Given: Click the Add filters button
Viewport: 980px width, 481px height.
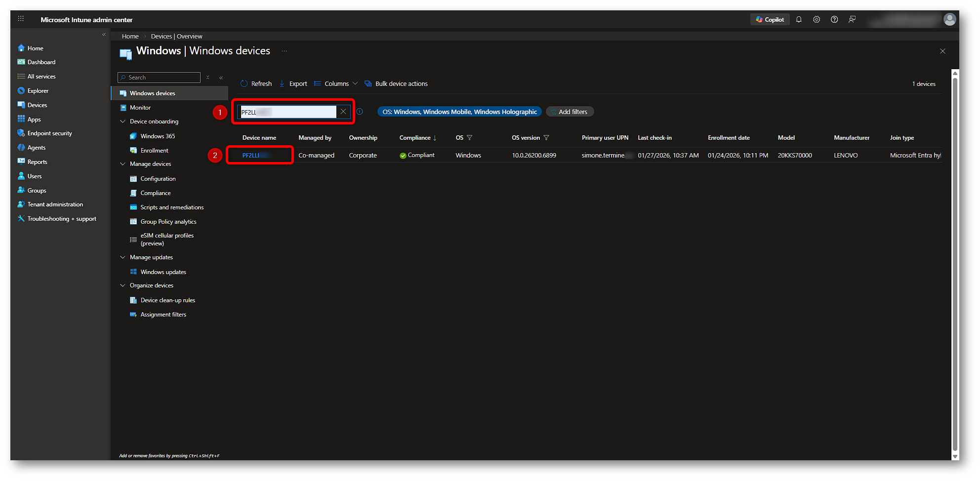Looking at the screenshot, I should [570, 112].
